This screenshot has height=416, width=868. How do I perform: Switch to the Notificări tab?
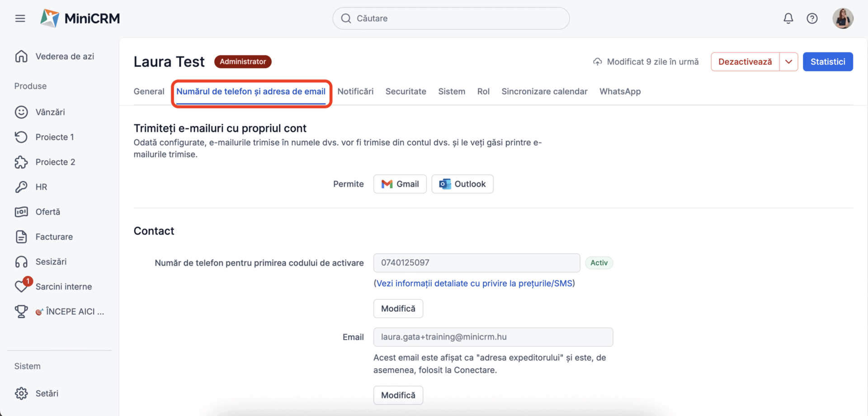355,91
